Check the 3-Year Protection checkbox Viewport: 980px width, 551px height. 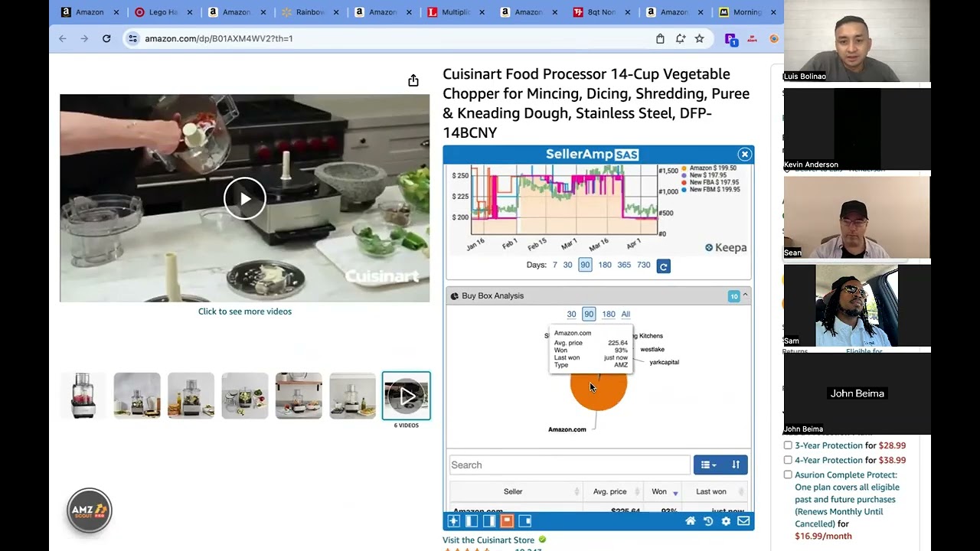click(788, 445)
